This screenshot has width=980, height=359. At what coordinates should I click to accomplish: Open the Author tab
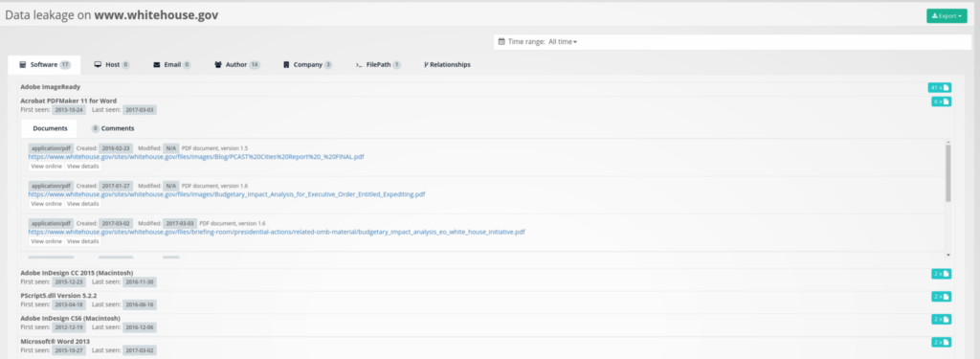(237, 64)
